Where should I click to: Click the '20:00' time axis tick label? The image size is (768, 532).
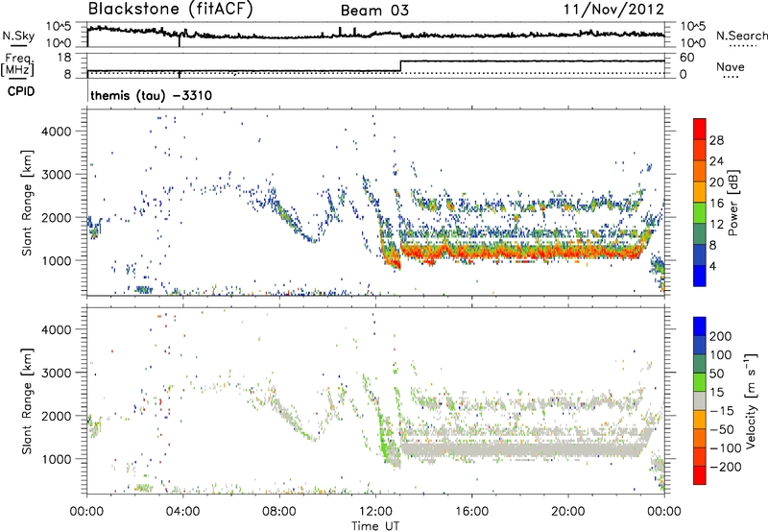[568, 512]
